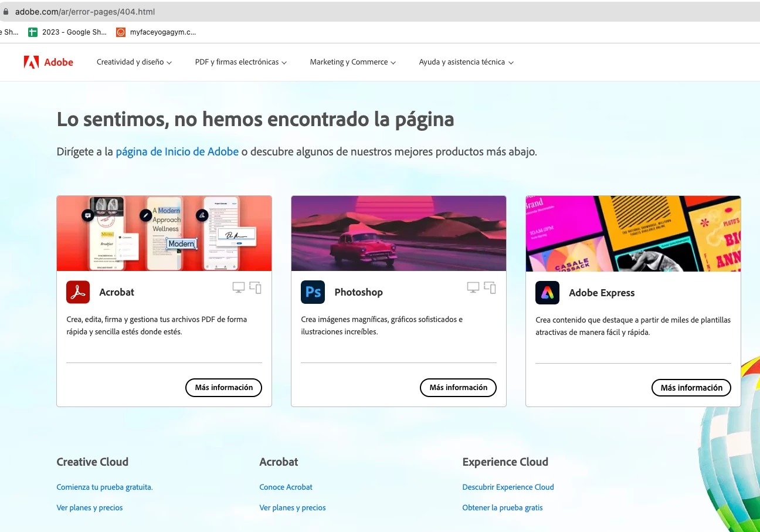Click the Adobe Express app icon
Viewport: 760px width, 532px height.
(547, 293)
